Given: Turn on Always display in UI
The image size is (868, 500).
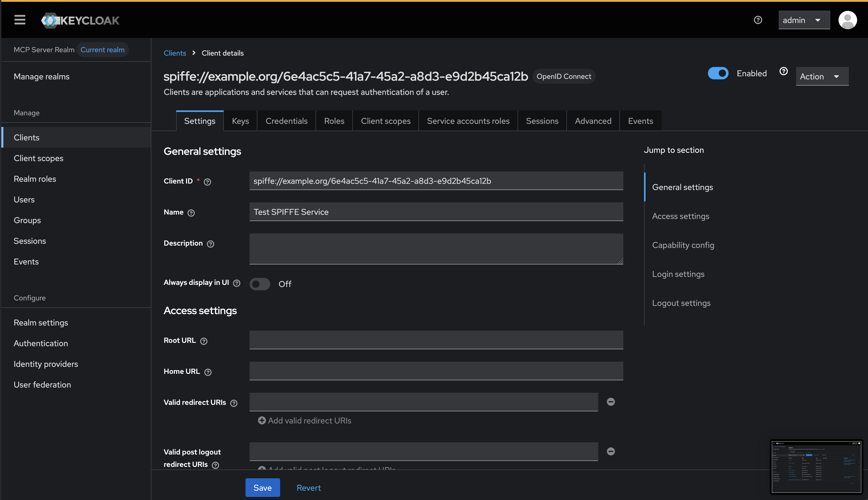Looking at the screenshot, I should click(260, 284).
